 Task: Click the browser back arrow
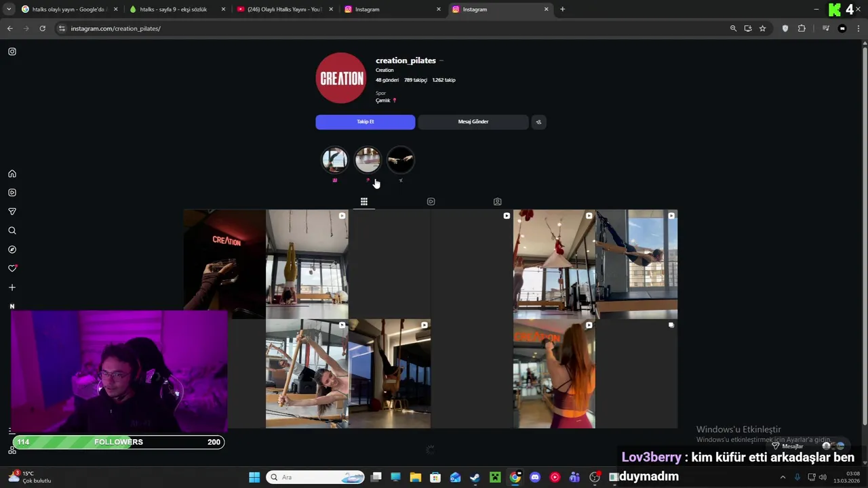[10, 28]
